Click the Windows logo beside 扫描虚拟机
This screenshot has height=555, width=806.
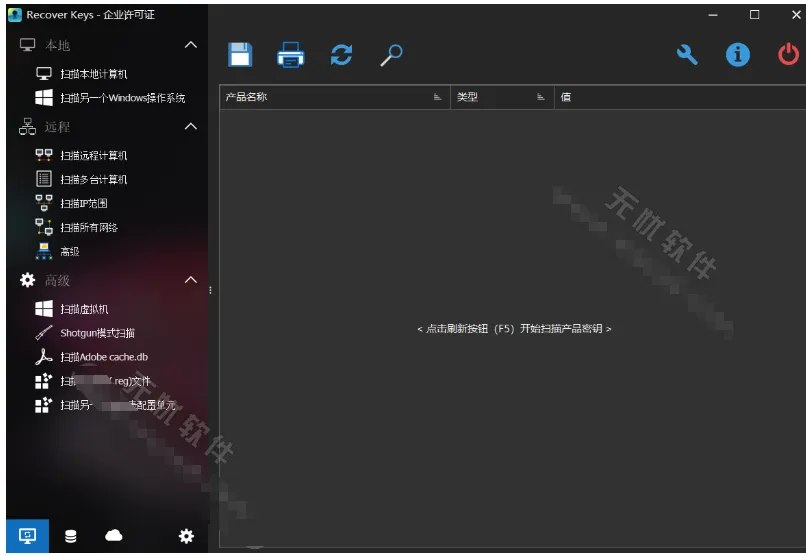pos(44,308)
